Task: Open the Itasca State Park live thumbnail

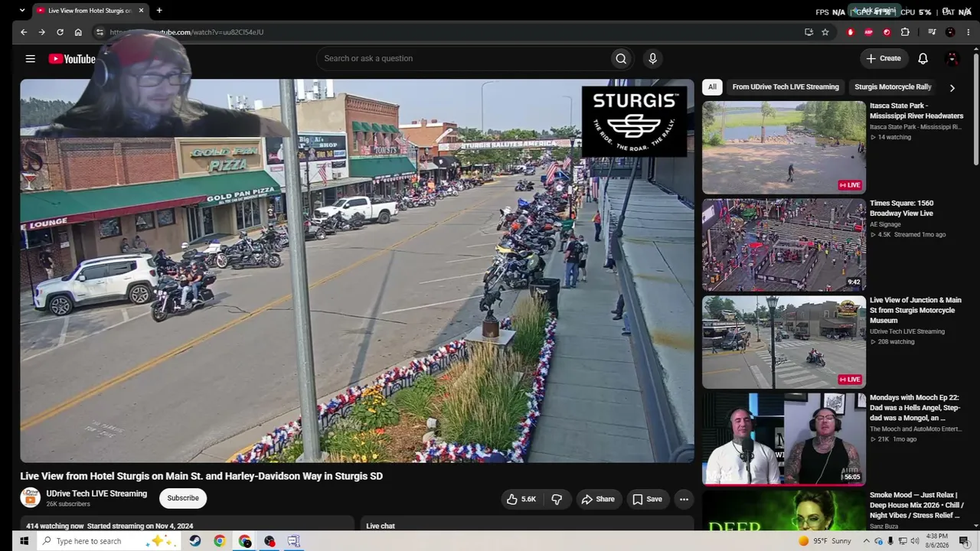Action: [784, 148]
